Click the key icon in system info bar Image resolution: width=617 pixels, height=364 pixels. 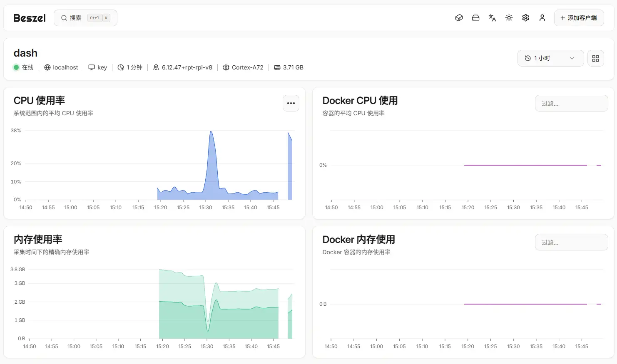click(91, 67)
